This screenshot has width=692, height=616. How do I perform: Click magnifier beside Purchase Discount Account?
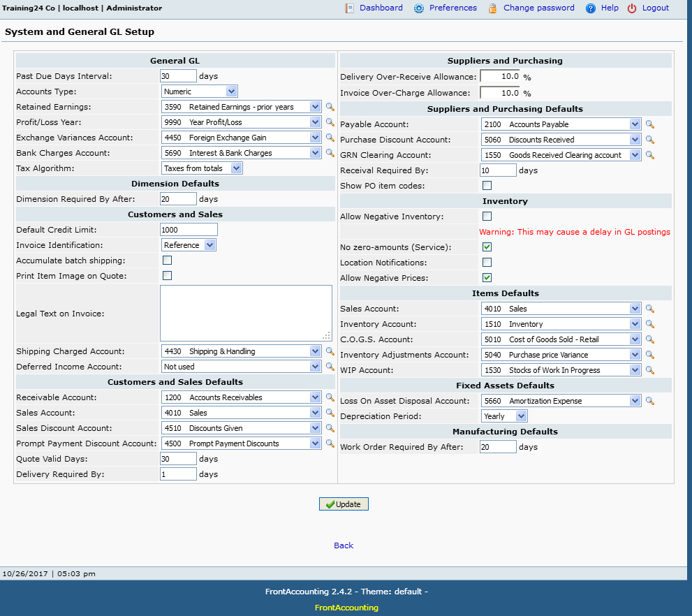tap(649, 140)
